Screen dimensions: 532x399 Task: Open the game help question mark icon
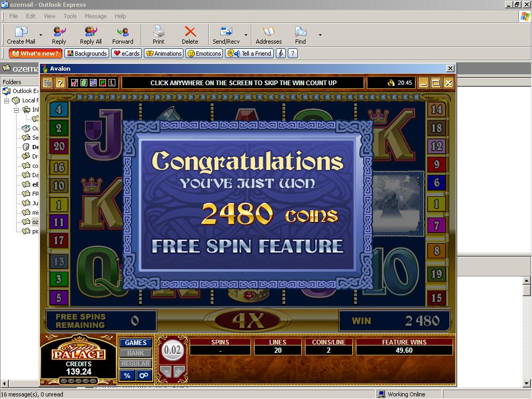[x=60, y=83]
